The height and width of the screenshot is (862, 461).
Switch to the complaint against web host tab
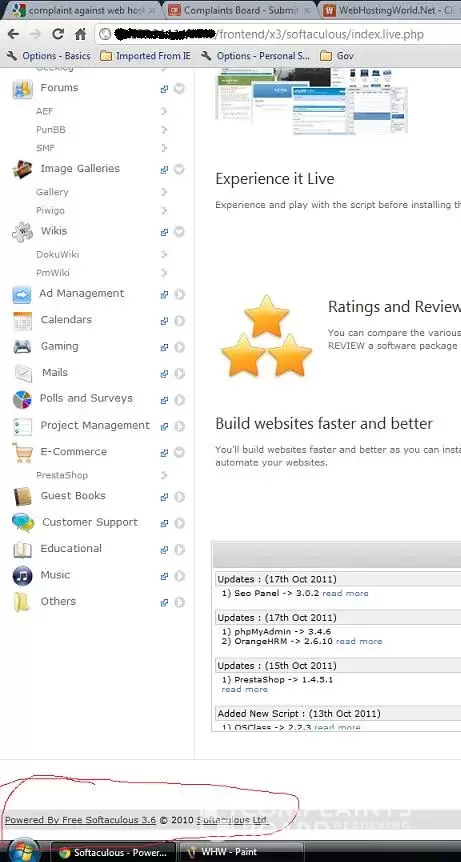(x=82, y=10)
